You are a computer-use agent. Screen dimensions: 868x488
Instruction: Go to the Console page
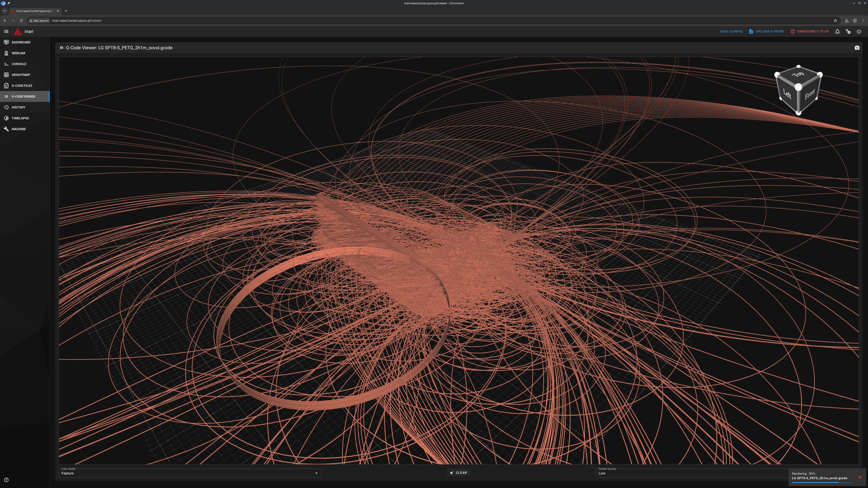pos(25,64)
